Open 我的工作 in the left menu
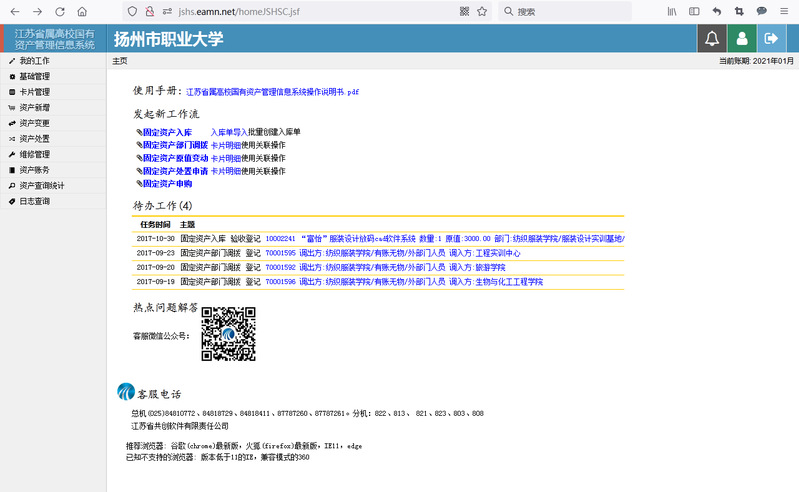The image size is (799, 492). 34,61
